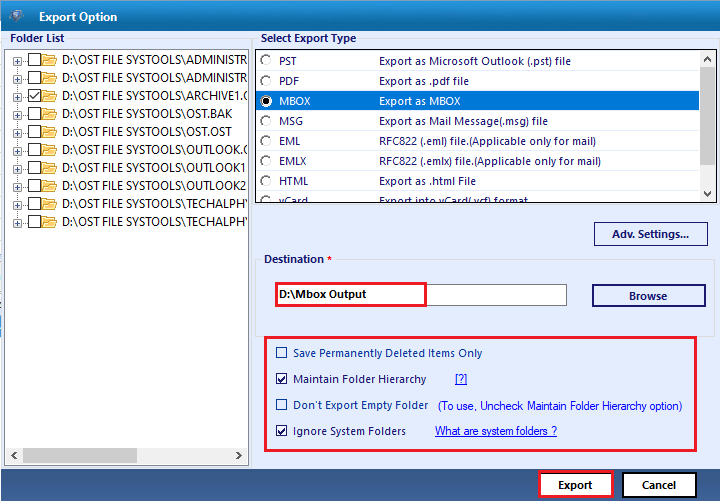The image size is (720, 501).
Task: Choose EML export type radio button
Action: pyautogui.click(x=266, y=141)
